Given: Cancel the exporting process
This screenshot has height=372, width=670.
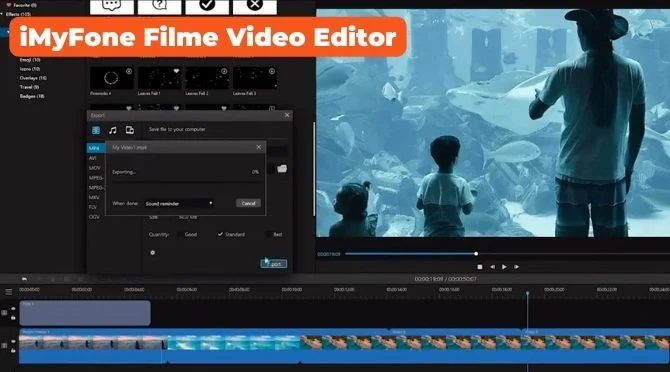Looking at the screenshot, I should click(x=248, y=203).
